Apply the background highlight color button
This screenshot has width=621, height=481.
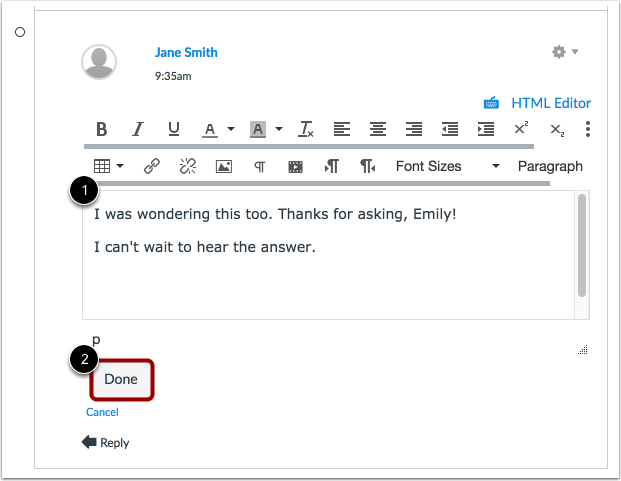click(258, 129)
